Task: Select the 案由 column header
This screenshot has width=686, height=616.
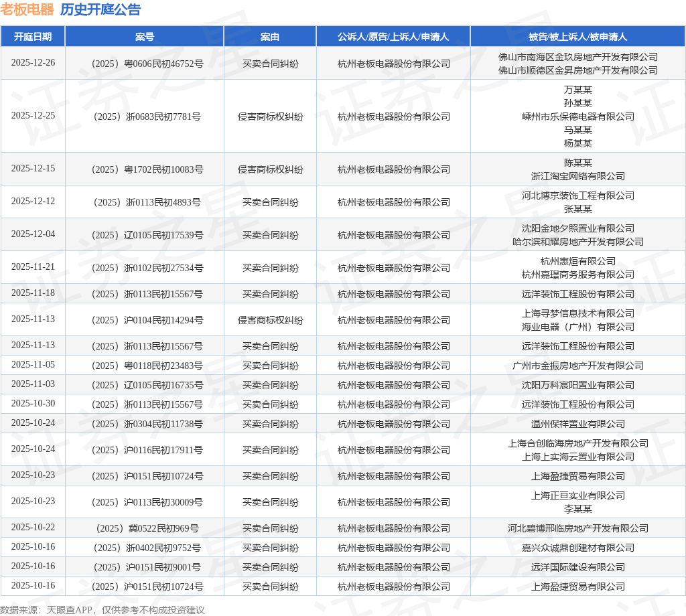Action: coord(270,37)
